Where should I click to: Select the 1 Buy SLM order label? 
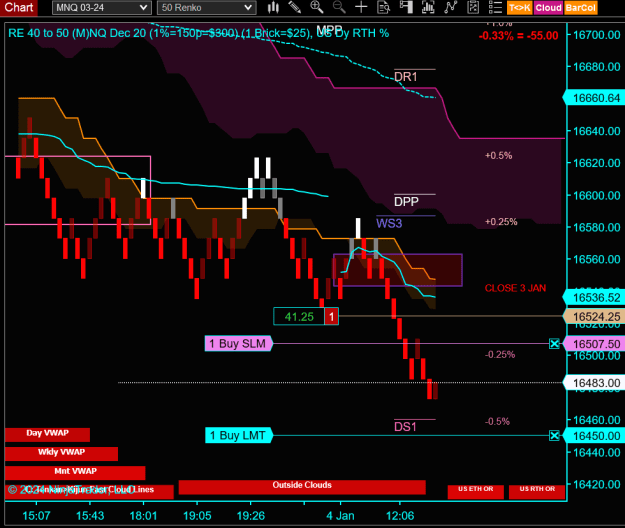(239, 343)
